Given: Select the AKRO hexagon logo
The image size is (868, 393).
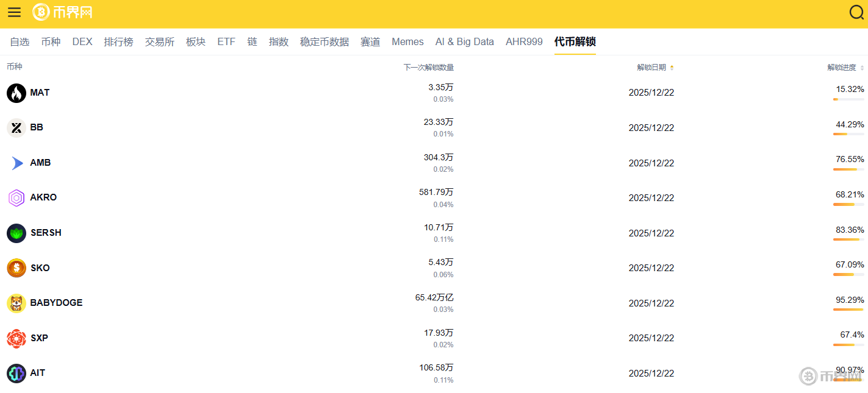Looking at the screenshot, I should pyautogui.click(x=16, y=197).
